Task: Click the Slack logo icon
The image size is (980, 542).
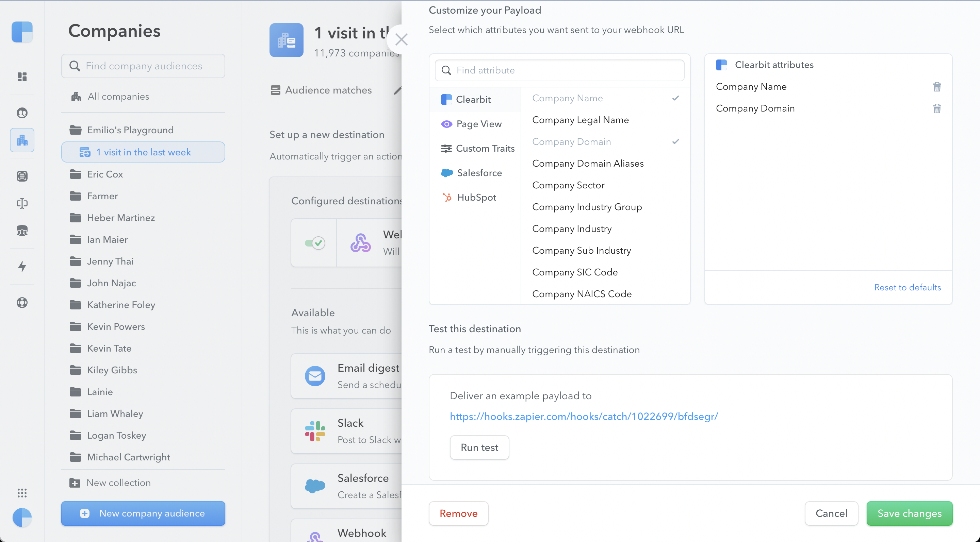Action: click(x=315, y=431)
